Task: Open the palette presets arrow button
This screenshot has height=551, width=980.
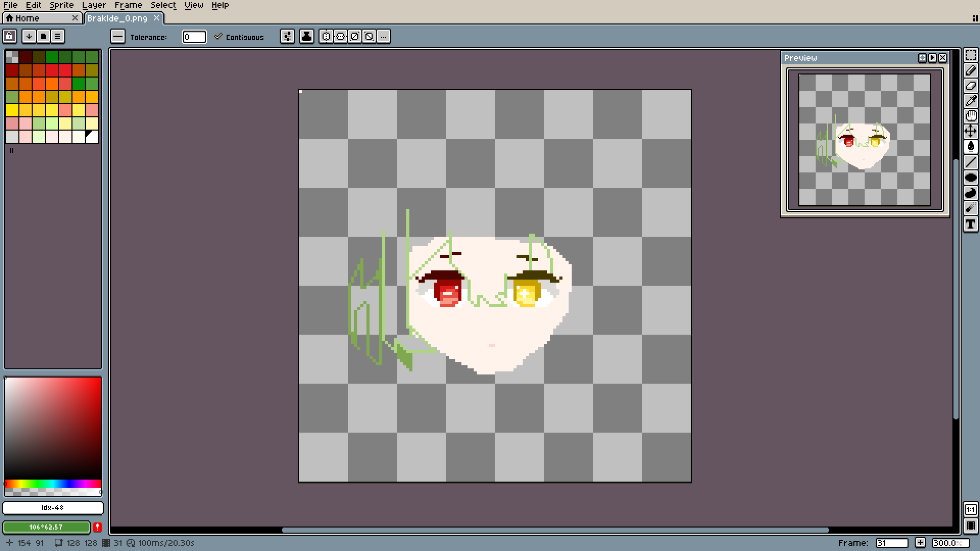Action: pos(29,36)
